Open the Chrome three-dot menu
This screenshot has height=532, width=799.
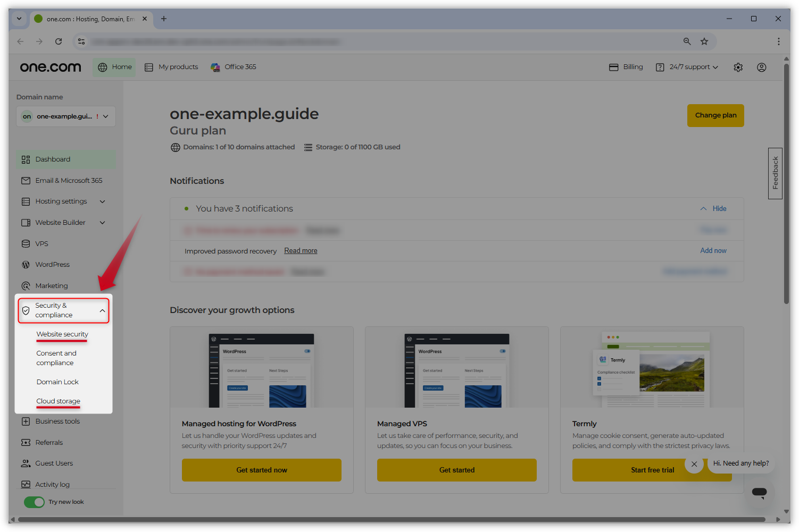click(x=778, y=41)
